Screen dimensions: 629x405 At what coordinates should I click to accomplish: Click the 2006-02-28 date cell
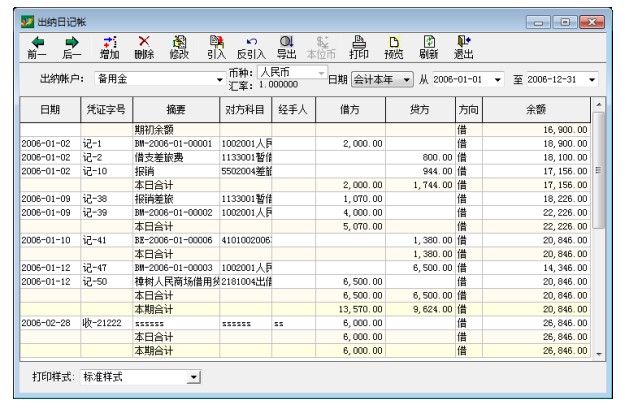[x=50, y=323]
